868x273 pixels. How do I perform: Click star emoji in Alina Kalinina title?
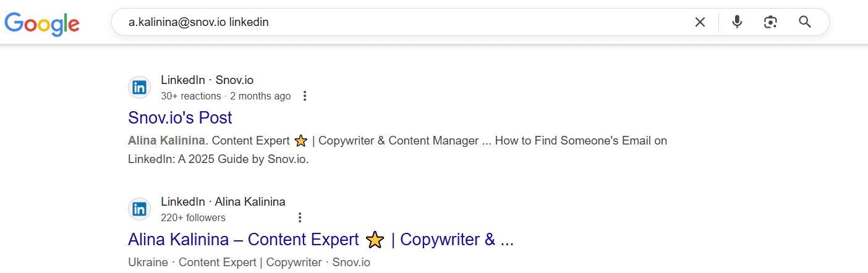[375, 239]
